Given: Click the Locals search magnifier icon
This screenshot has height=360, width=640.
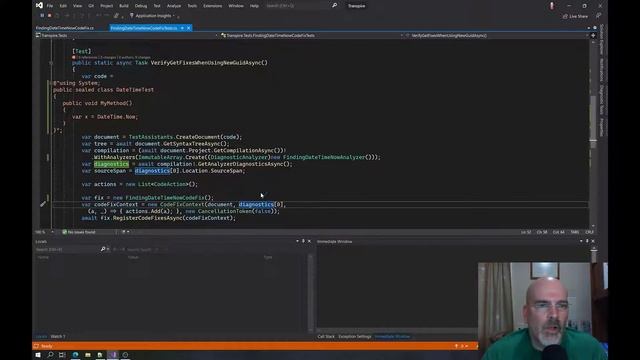Looking at the screenshot, I should coord(103,249).
